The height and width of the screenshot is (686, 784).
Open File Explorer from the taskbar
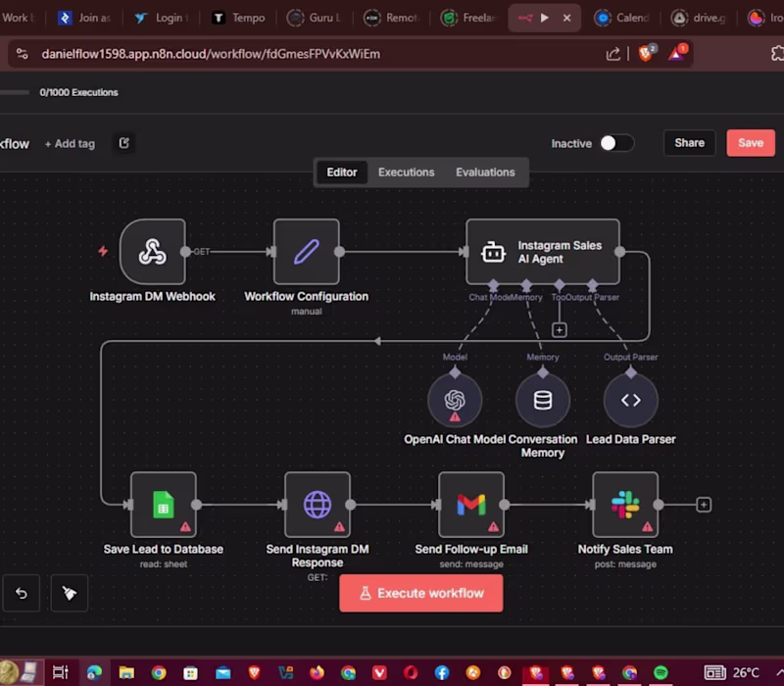(126, 672)
